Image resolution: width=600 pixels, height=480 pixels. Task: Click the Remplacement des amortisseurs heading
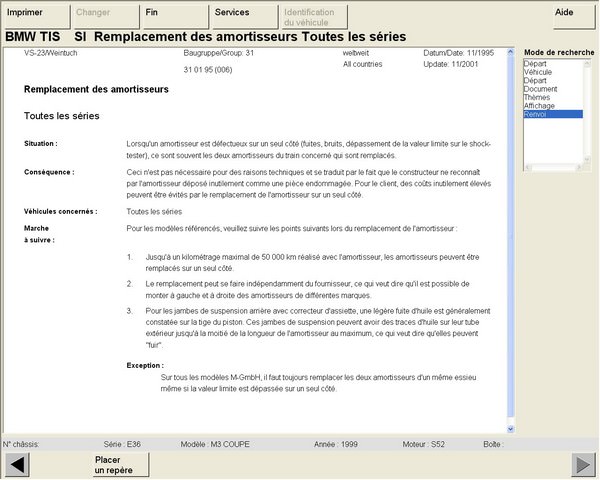coord(96,89)
